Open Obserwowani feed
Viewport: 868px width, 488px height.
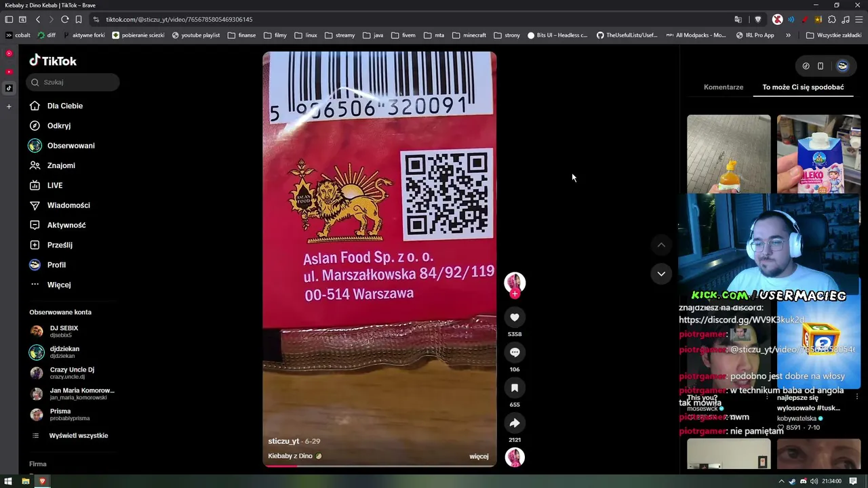tap(71, 146)
